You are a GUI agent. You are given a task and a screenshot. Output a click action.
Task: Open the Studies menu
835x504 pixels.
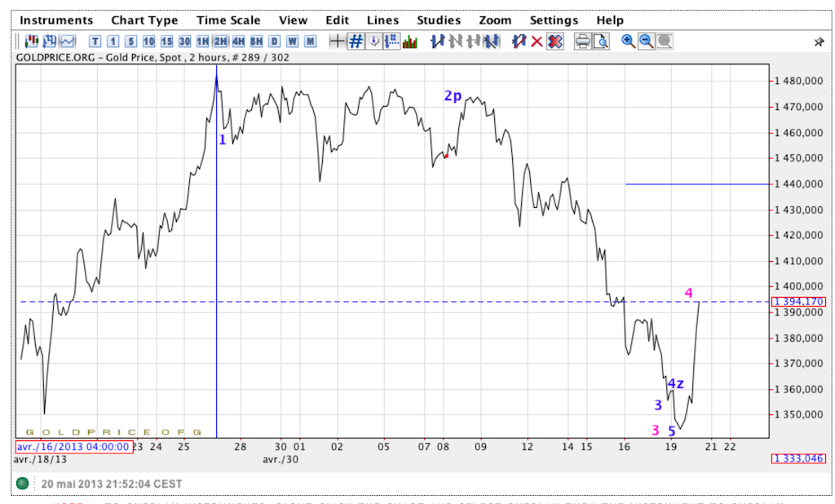(439, 20)
